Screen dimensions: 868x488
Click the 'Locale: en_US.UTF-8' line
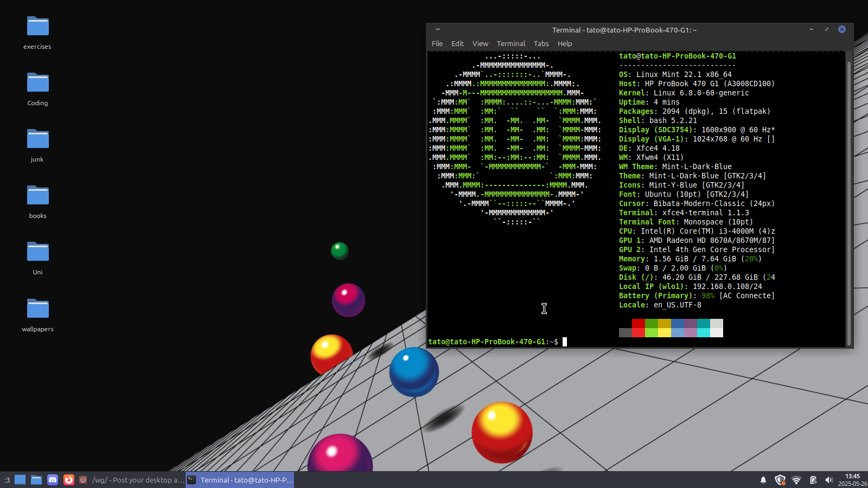pos(660,305)
